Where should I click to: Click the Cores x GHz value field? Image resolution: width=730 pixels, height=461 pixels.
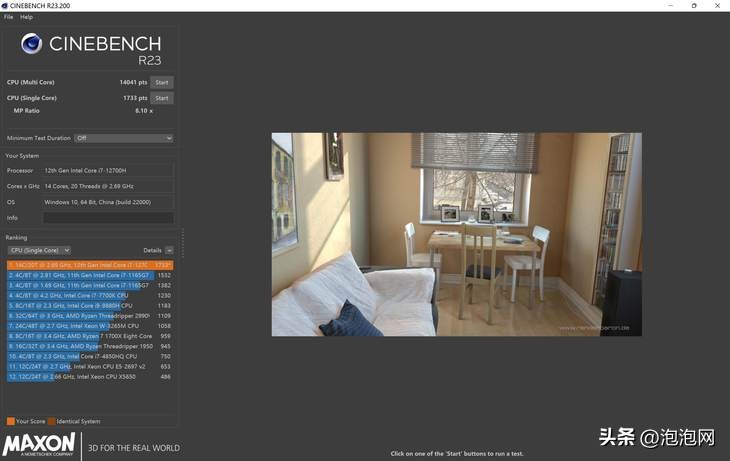(108, 186)
